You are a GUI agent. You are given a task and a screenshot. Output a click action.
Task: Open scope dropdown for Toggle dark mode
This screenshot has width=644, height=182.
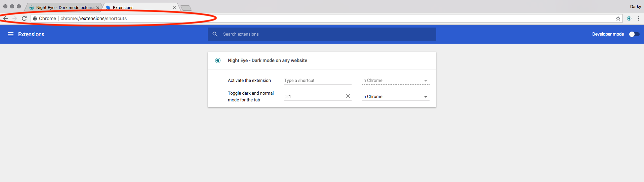396,97
